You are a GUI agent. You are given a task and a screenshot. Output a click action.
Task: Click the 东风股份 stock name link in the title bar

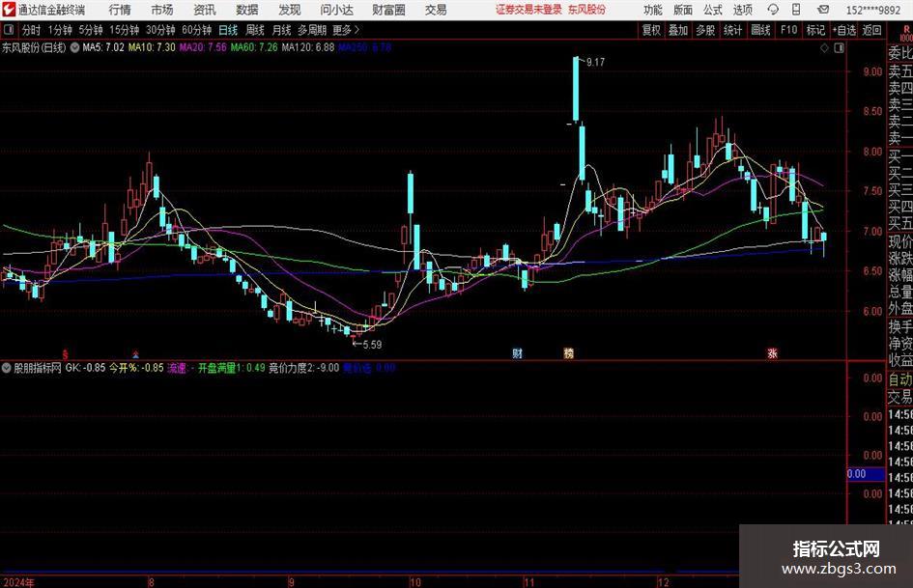(587, 10)
